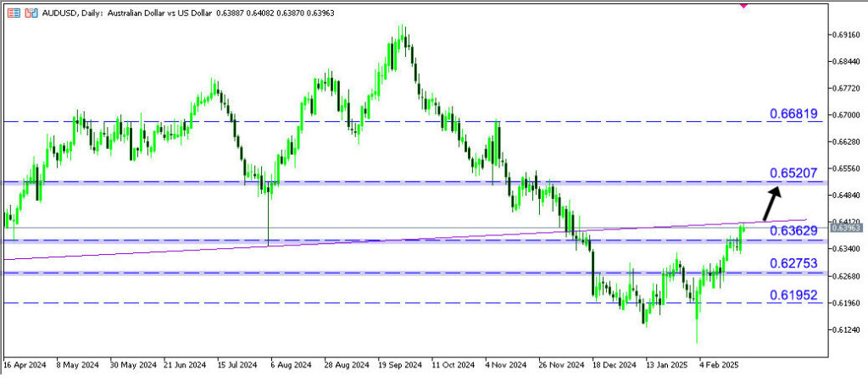Select the 0.62753 support level label
Image resolution: width=868 pixels, height=392 pixels.
click(793, 263)
